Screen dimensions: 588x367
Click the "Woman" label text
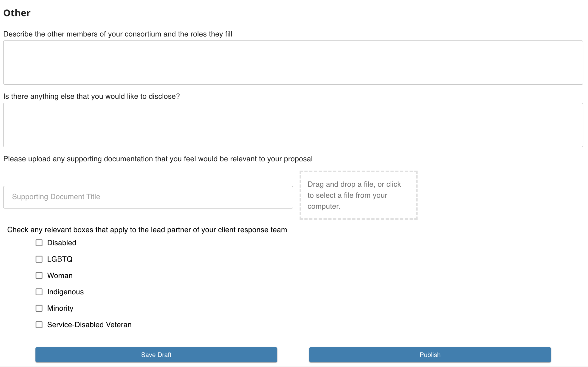[60, 276]
